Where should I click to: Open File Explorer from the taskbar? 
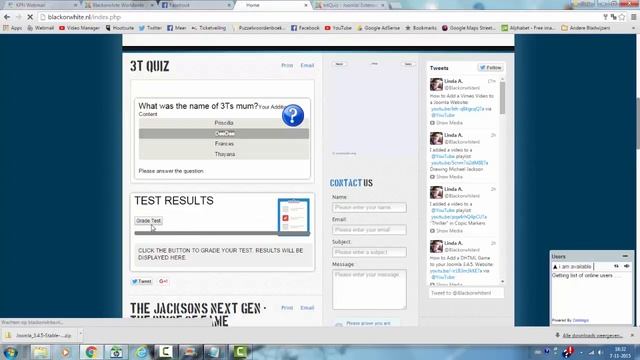pyautogui.click(x=40, y=352)
